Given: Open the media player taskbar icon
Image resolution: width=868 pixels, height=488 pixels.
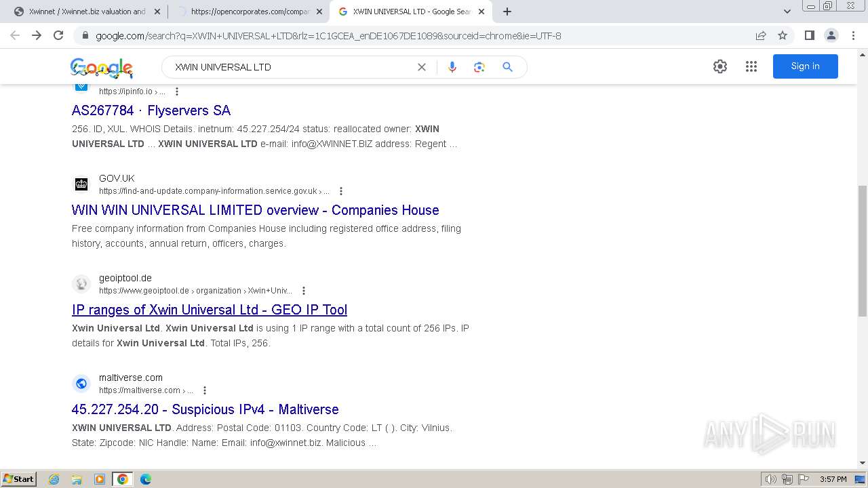Looking at the screenshot, I should pos(100,479).
